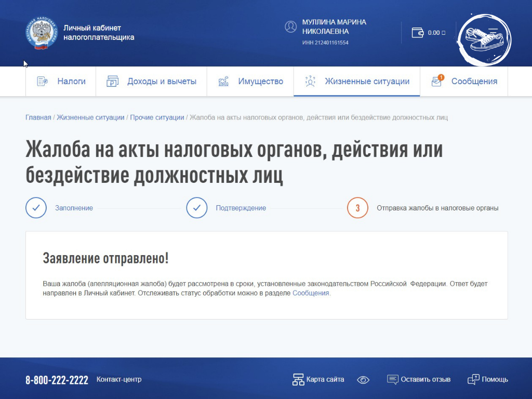This screenshot has height=399, width=532.
Task: Click the Контакт-центр label
Action: (x=119, y=379)
